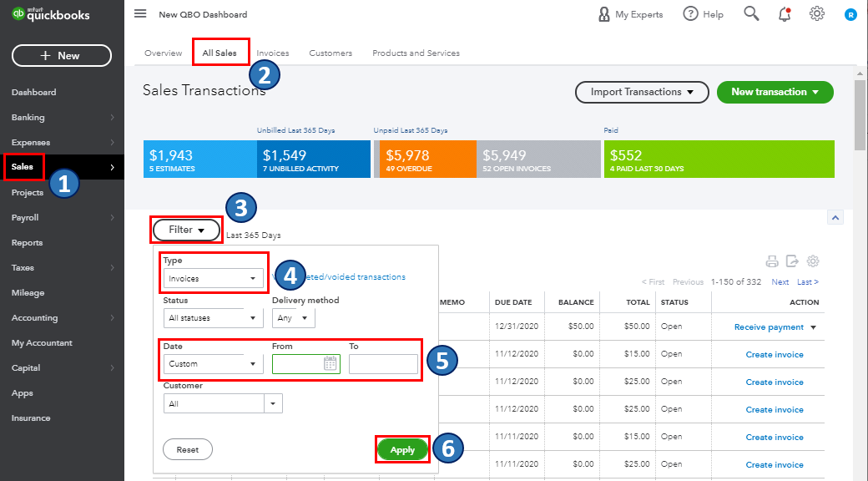Open the notifications bell
The image size is (868, 481).
(x=784, y=13)
